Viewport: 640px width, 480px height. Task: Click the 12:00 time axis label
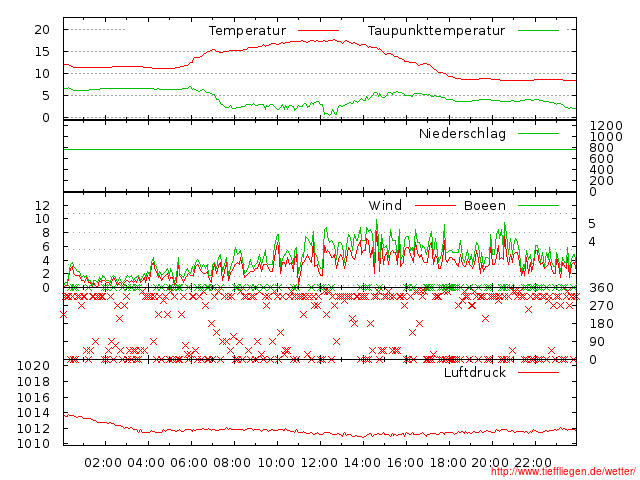[319, 463]
